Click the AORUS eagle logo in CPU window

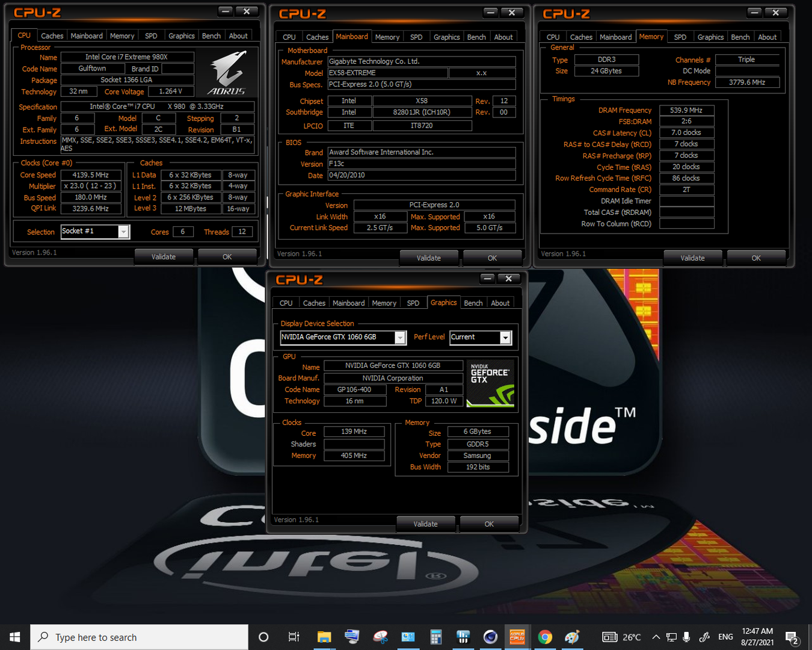click(x=227, y=73)
